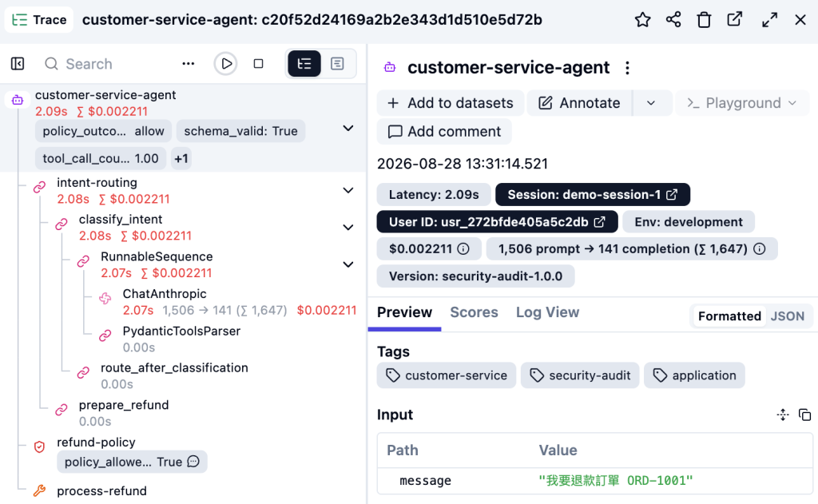Delete the trace with trash icon
818x504 pixels.
point(705,20)
